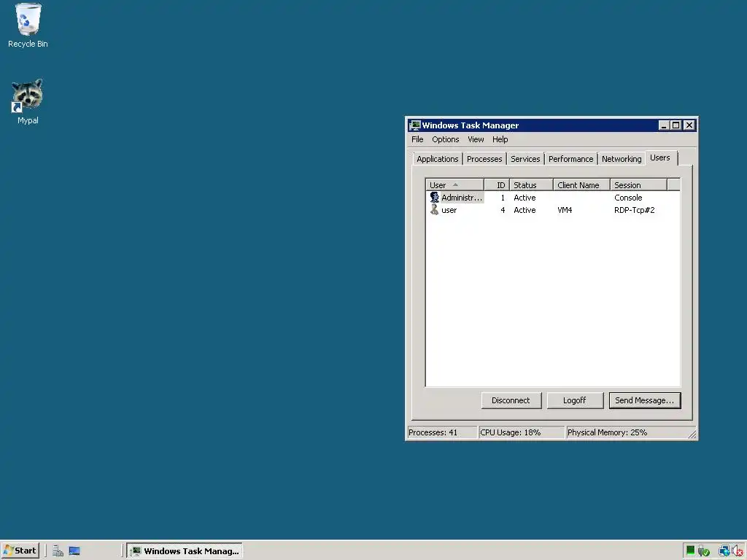Click the Active status for Administrator
This screenshot has height=560, width=747.
coord(525,198)
